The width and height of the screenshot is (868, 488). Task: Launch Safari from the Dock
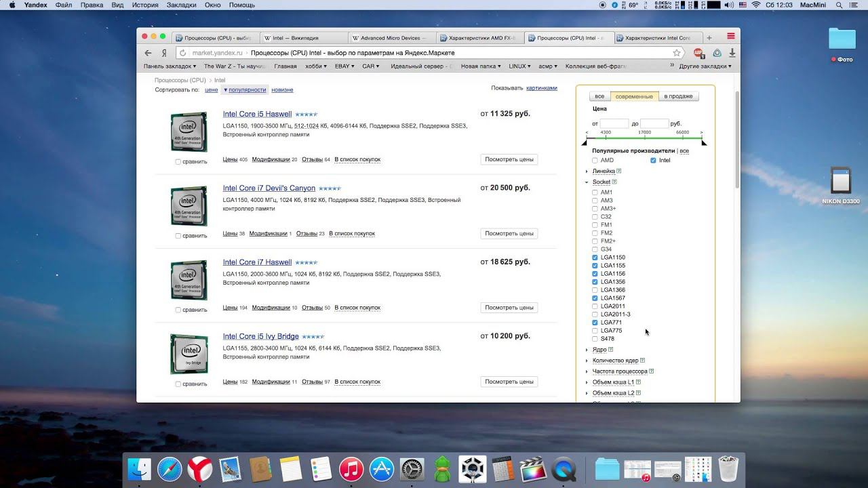click(170, 469)
